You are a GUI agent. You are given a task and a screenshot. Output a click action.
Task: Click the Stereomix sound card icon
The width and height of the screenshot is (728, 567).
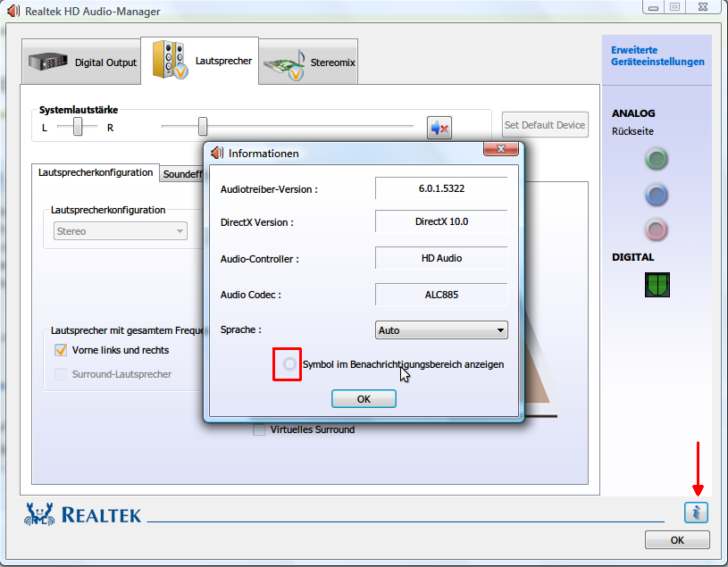[284, 64]
